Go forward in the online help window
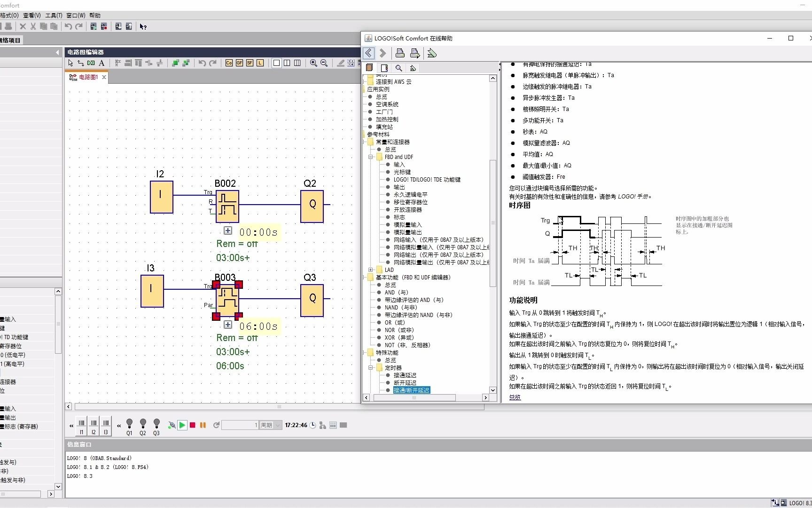This screenshot has width=812, height=508. pyautogui.click(x=383, y=53)
